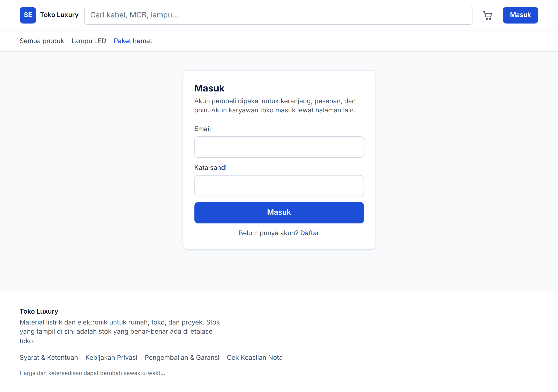Open Lampu LED category
This screenshot has height=392, width=558.
89,41
